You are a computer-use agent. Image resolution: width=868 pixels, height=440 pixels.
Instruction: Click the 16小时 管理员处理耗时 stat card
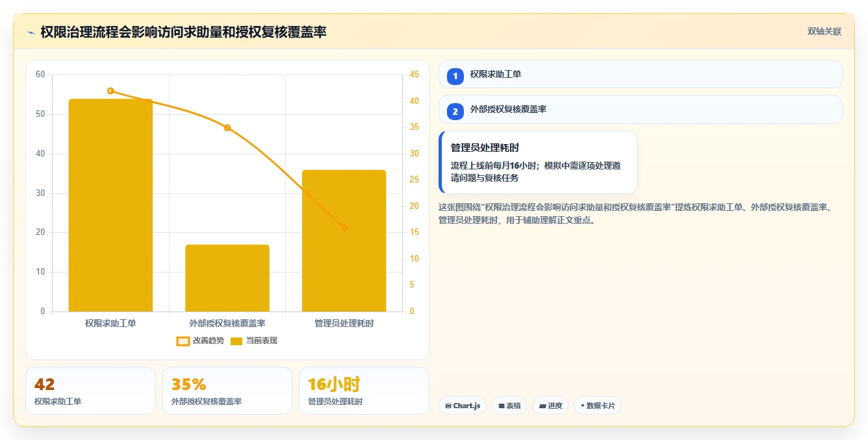(364, 391)
